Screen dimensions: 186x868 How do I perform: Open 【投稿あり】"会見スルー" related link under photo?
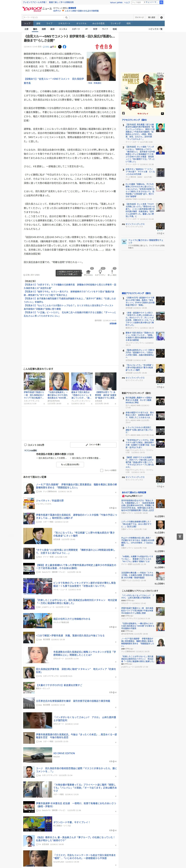tap(54, 81)
